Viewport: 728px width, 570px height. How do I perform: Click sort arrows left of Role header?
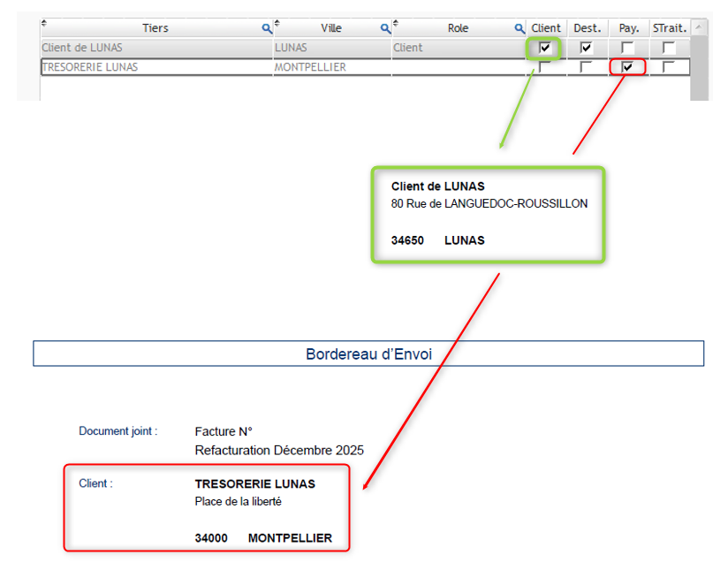(395, 24)
